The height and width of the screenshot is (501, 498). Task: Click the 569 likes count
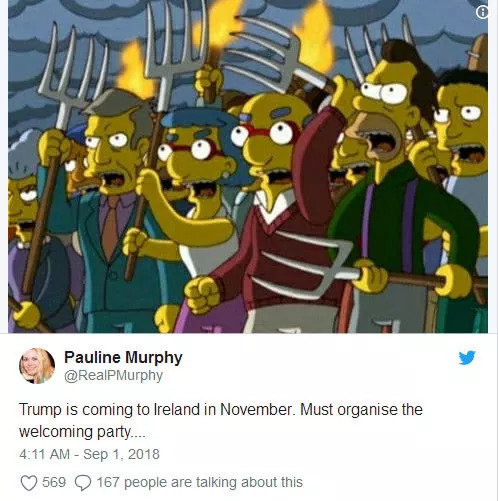click(54, 482)
